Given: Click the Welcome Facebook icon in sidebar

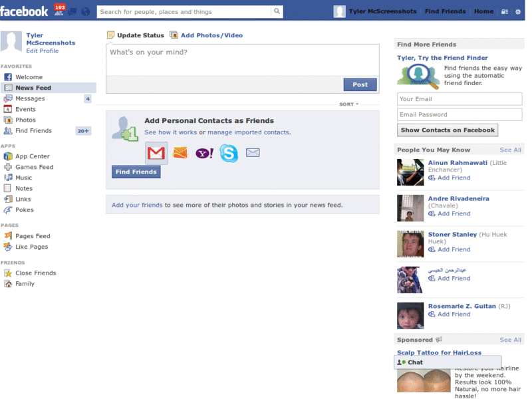Looking at the screenshot, I should point(8,77).
